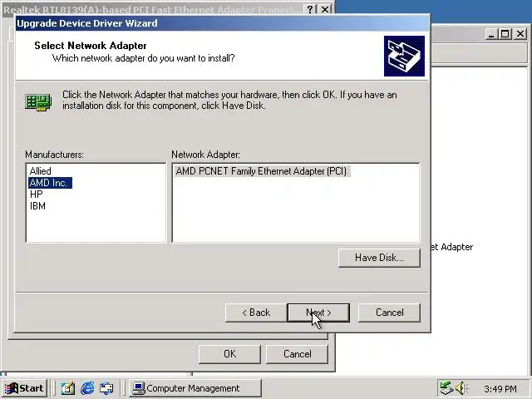Minimize the Computer Management window

point(491,34)
